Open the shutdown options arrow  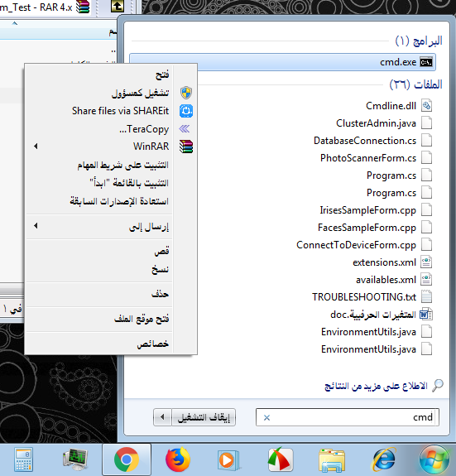pyautogui.click(x=162, y=417)
